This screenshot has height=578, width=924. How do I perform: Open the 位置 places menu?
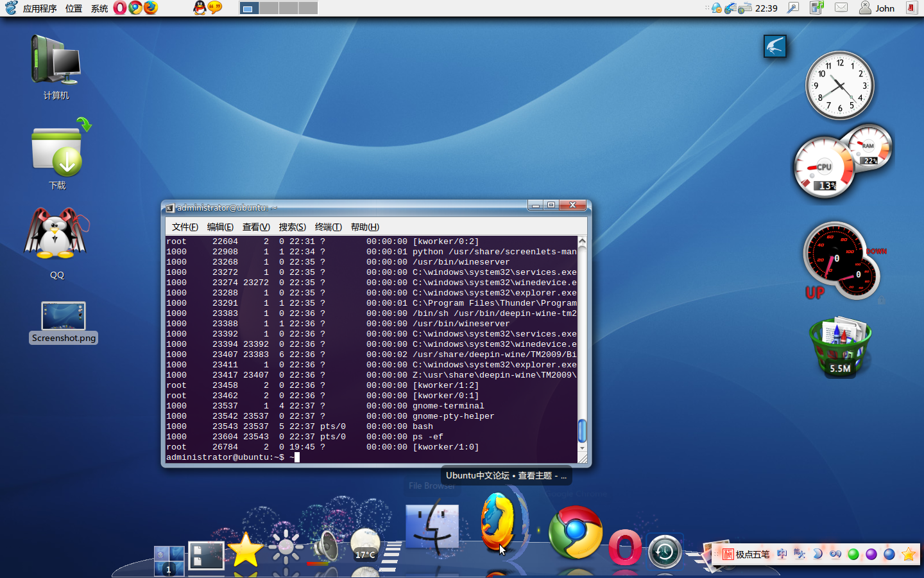pyautogui.click(x=74, y=8)
